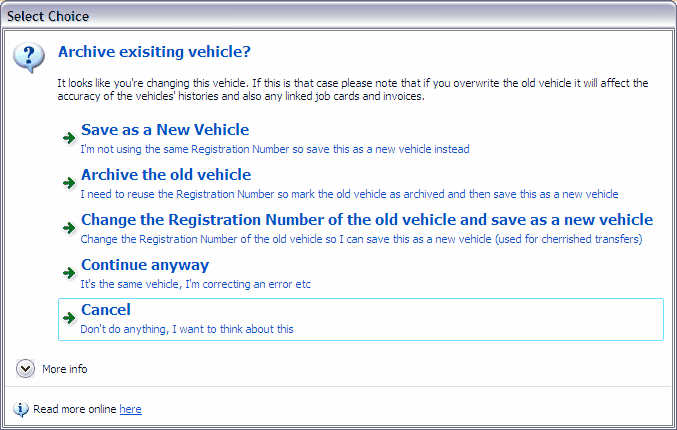Click the Select Choice title bar
The image size is (677, 430).
(x=338, y=16)
